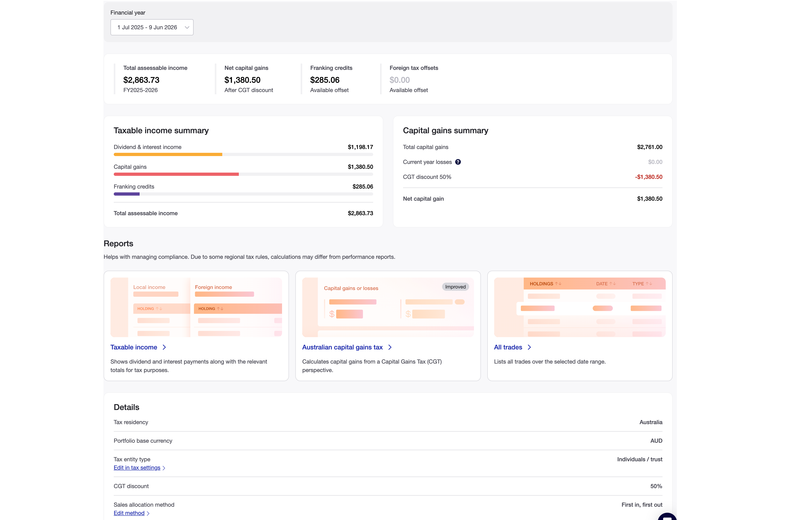Click the purple Franking credits bar
Image resolution: width=812 pixels, height=520 pixels.
point(126,194)
